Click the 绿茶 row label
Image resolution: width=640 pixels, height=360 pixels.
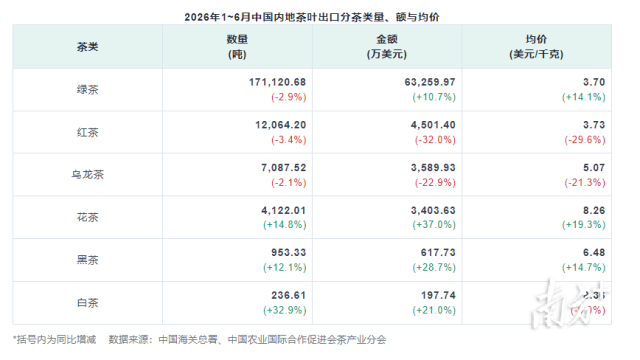coord(87,90)
